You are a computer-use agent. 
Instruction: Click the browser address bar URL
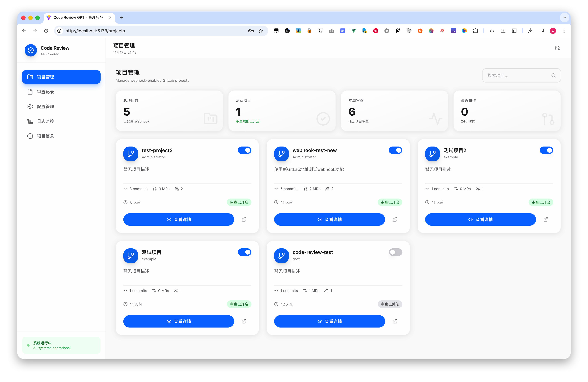coord(95,31)
